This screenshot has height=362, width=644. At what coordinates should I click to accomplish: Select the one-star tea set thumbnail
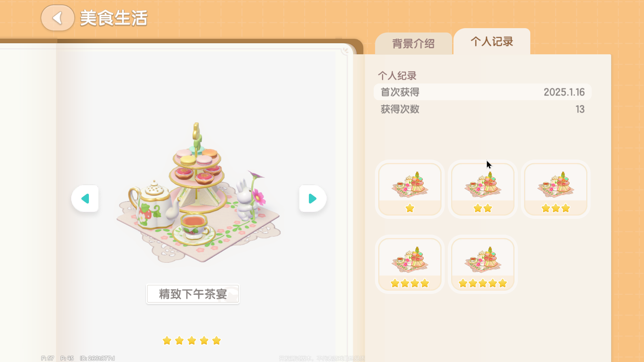coord(410,189)
